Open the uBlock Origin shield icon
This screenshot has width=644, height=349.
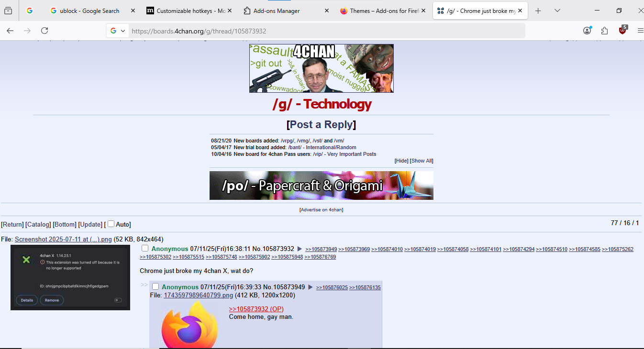(622, 30)
